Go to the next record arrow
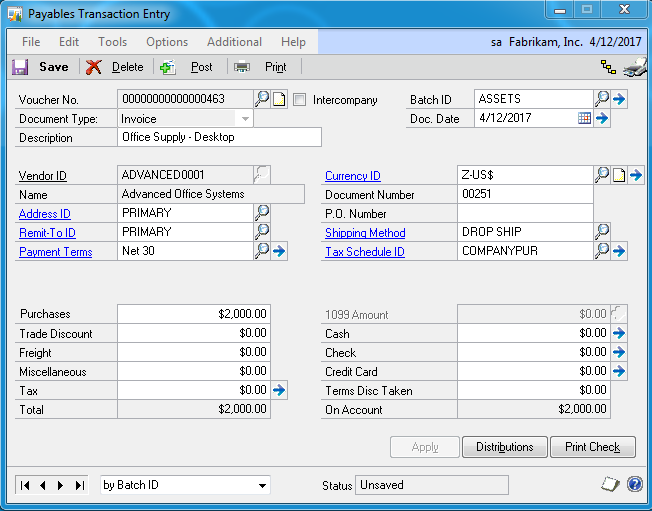 pos(61,485)
